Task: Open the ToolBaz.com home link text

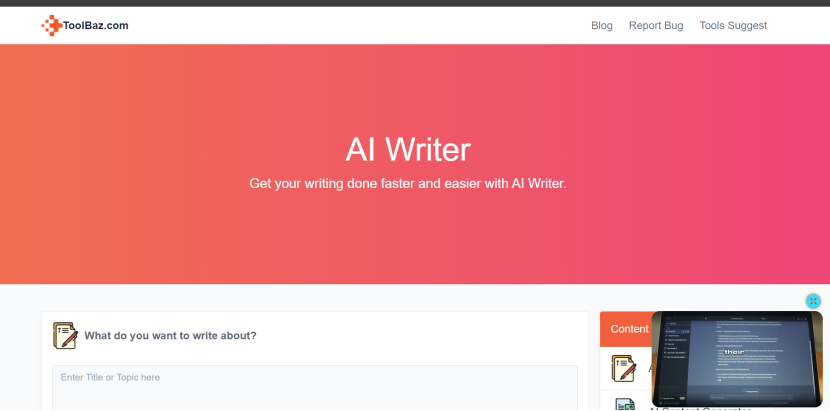Action: pyautogui.click(x=96, y=25)
